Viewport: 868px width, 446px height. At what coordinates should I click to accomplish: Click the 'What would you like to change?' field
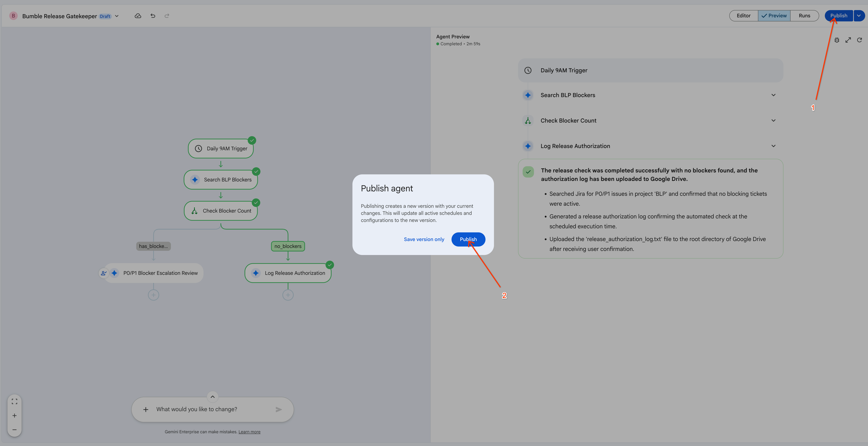click(212, 409)
